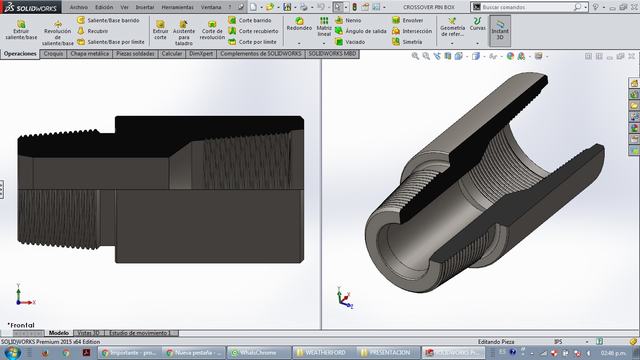Viewport: 640px width, 360px height.
Task: Choose Corte recubierto tool
Action: pos(253,31)
